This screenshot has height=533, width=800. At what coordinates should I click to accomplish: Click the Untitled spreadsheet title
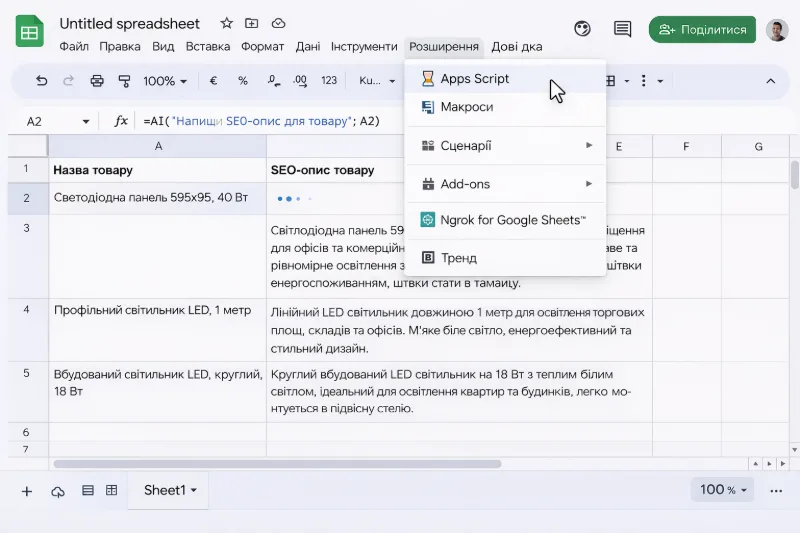130,23
